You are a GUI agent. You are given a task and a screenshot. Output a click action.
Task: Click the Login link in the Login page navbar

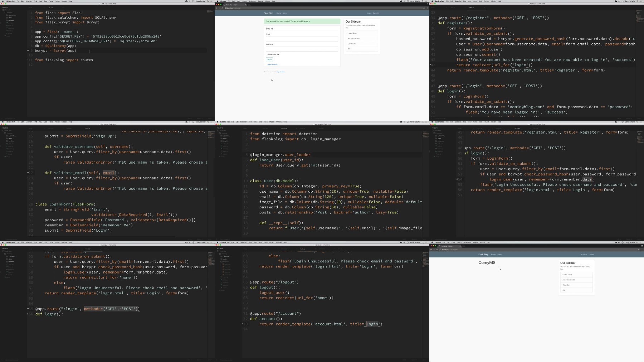tap(369, 13)
